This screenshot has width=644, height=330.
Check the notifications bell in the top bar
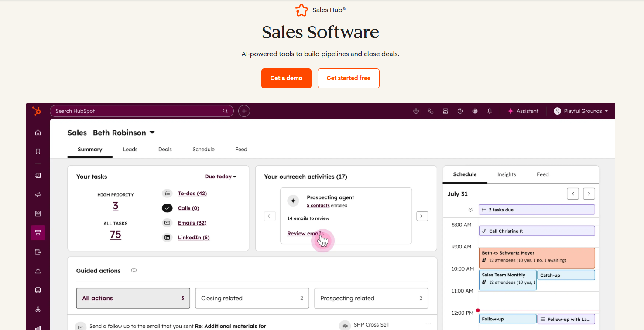(489, 111)
